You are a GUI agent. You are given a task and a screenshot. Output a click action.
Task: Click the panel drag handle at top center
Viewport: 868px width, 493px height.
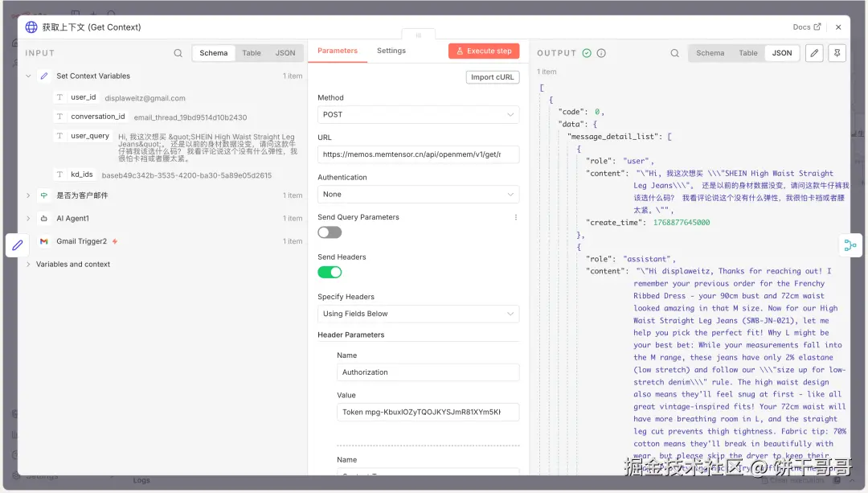419,35
